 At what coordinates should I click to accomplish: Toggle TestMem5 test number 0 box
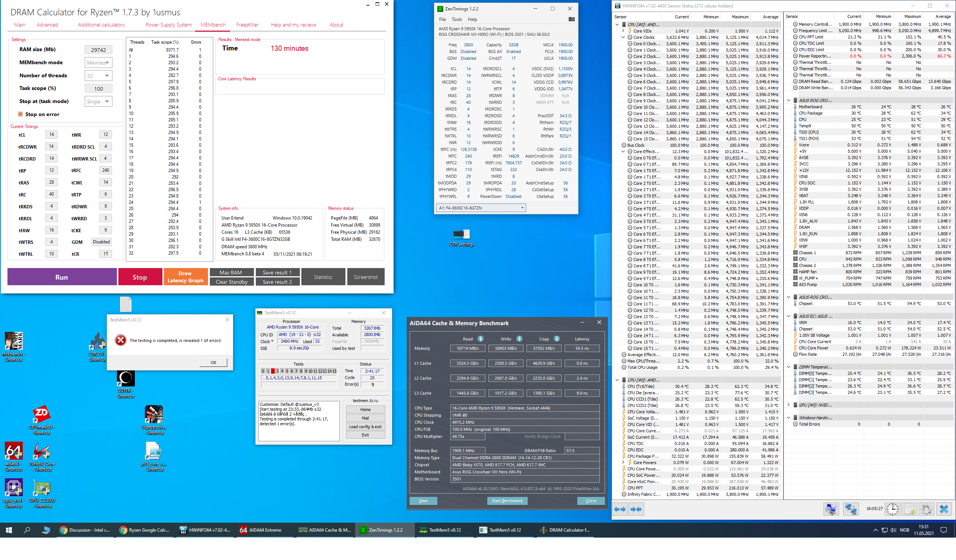[263, 371]
